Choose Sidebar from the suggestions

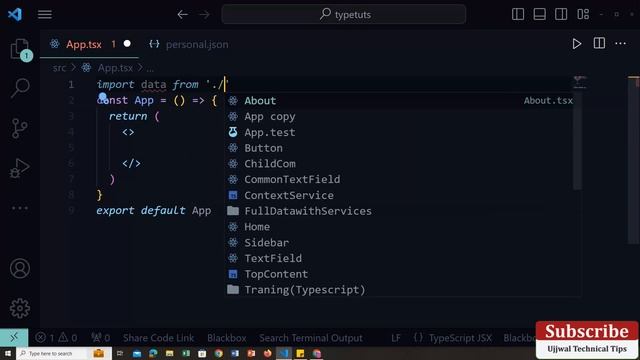pos(402,243)
